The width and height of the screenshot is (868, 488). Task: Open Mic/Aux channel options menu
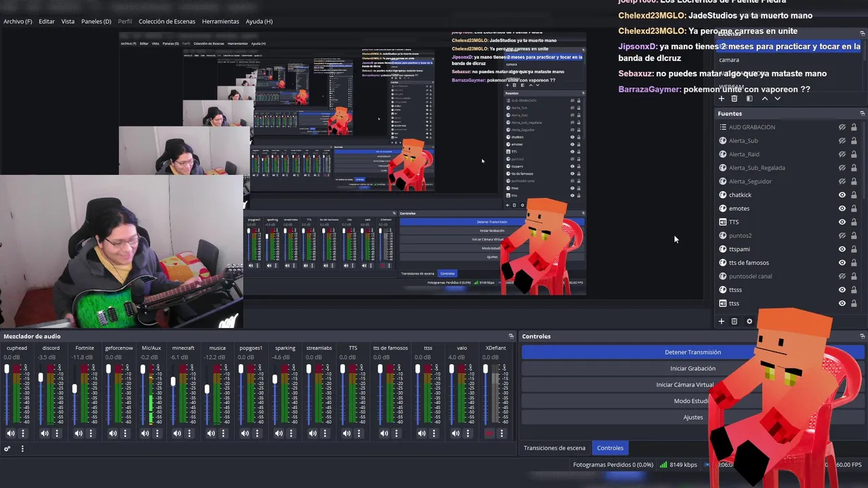click(157, 433)
